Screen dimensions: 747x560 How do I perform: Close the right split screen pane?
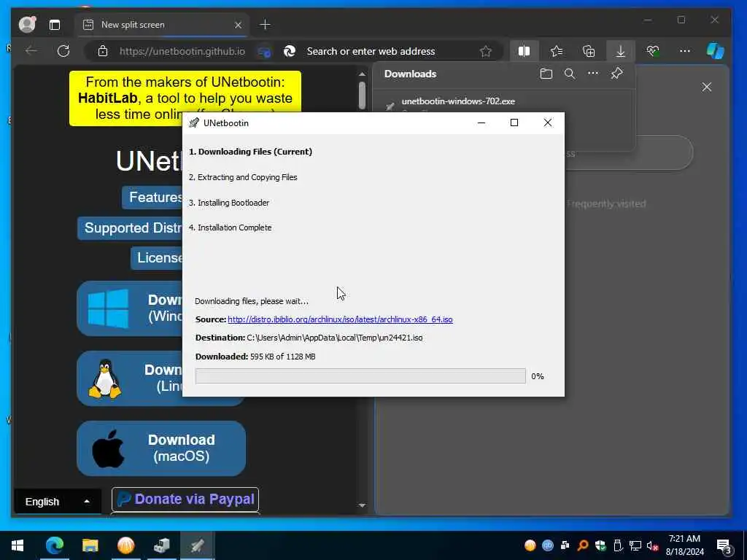tap(706, 87)
